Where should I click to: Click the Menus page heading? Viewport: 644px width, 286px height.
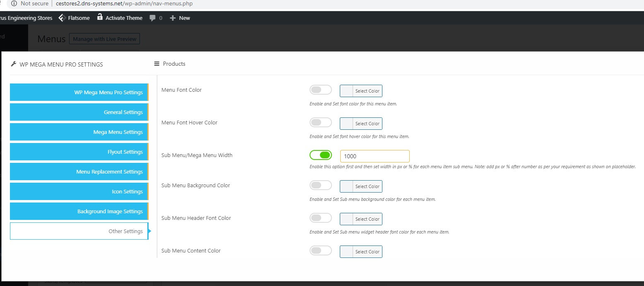pos(51,39)
